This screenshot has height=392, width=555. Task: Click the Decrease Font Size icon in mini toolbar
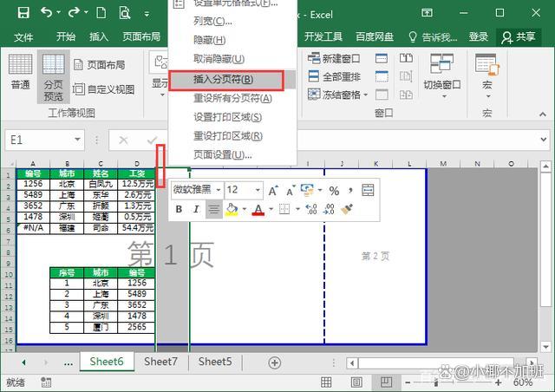[291, 191]
